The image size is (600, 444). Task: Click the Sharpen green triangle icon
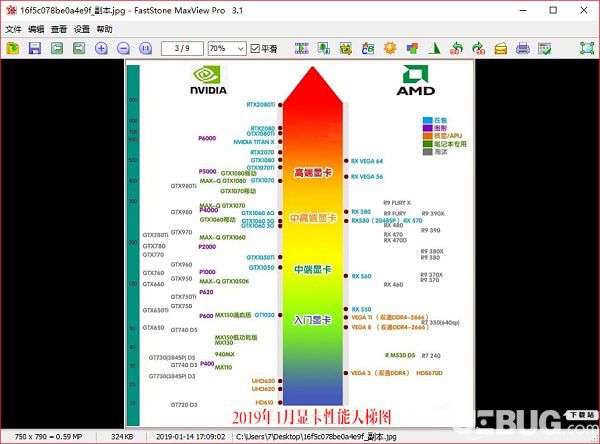pos(434,48)
